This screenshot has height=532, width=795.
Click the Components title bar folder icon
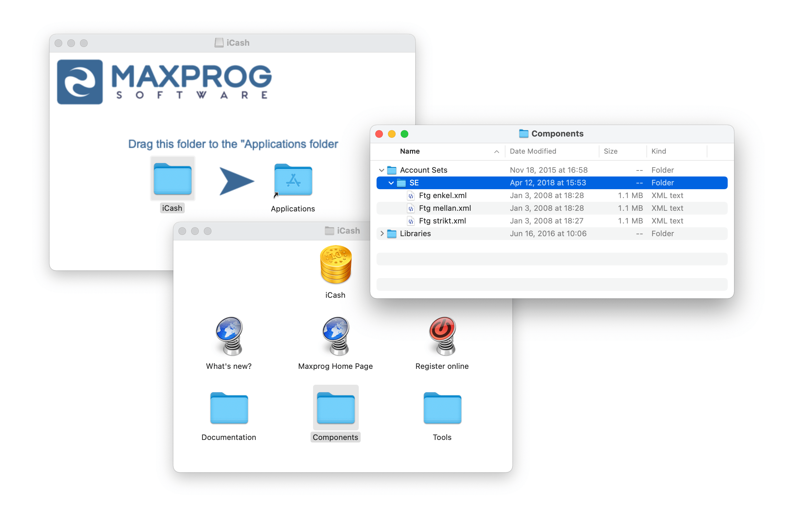pyautogui.click(x=524, y=134)
